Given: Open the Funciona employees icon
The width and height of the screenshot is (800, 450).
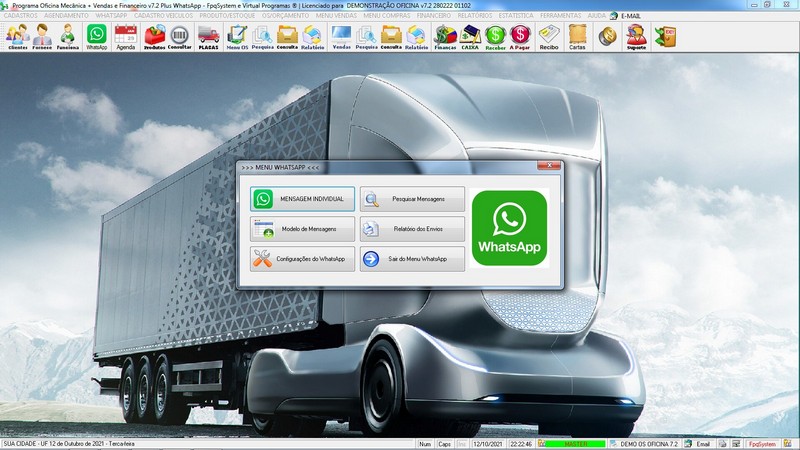Looking at the screenshot, I should [67, 37].
